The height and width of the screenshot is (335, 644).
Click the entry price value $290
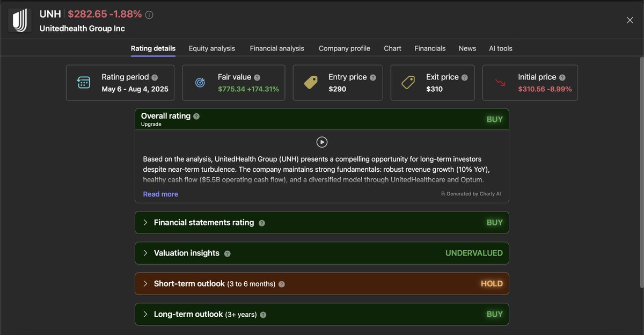338,89
